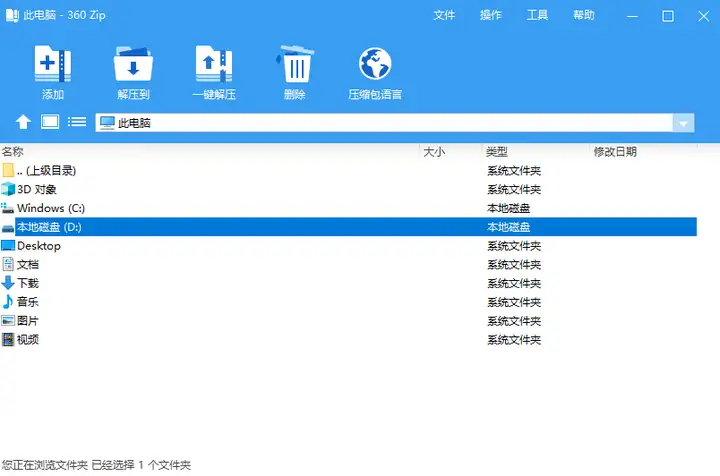Select the 文档 entry
The height and width of the screenshot is (476, 720).
click(x=28, y=264)
